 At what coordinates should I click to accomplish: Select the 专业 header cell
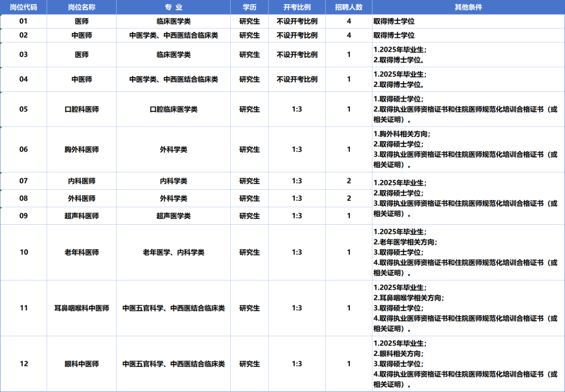pyautogui.click(x=173, y=7)
